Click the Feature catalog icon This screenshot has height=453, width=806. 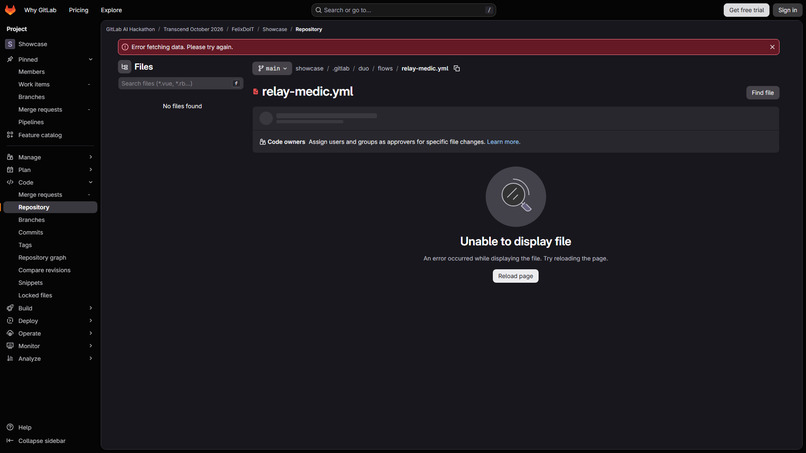tap(10, 135)
